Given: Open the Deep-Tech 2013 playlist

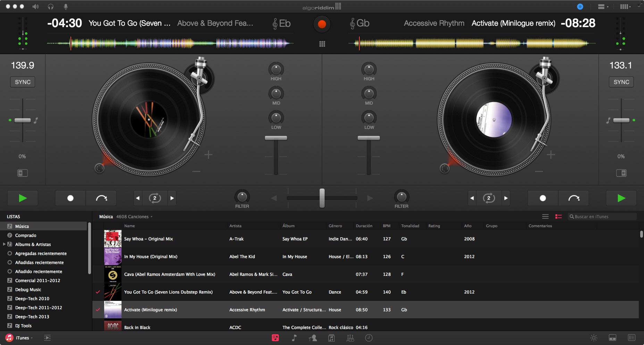Looking at the screenshot, I should [x=32, y=317].
